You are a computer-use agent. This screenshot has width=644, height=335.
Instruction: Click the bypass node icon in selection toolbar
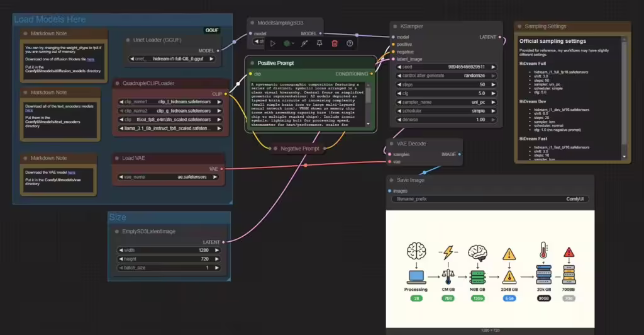[x=304, y=43]
